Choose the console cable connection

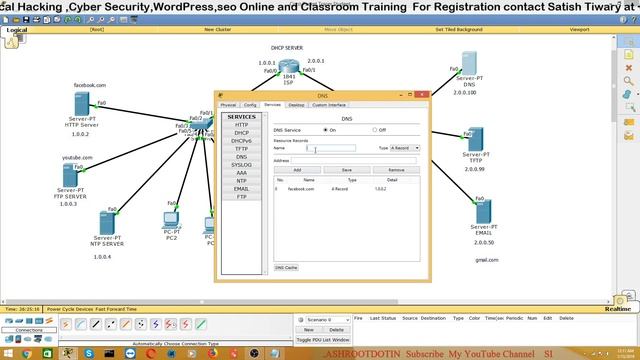tap(81, 324)
